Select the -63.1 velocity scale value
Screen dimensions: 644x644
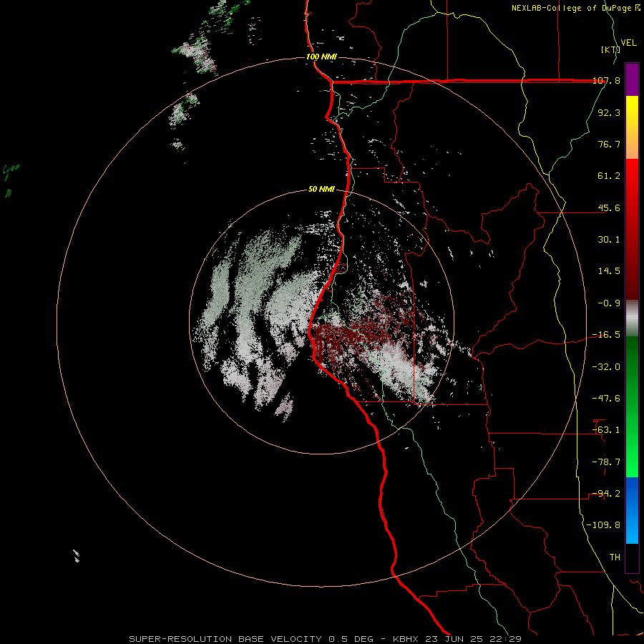tap(607, 430)
